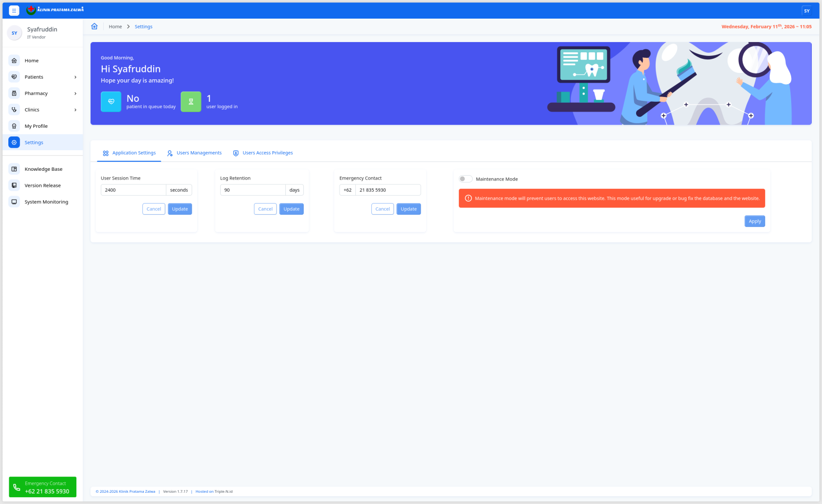The height and width of the screenshot is (504, 822).
Task: Click the green Emergency Contact phone button
Action: (x=42, y=487)
